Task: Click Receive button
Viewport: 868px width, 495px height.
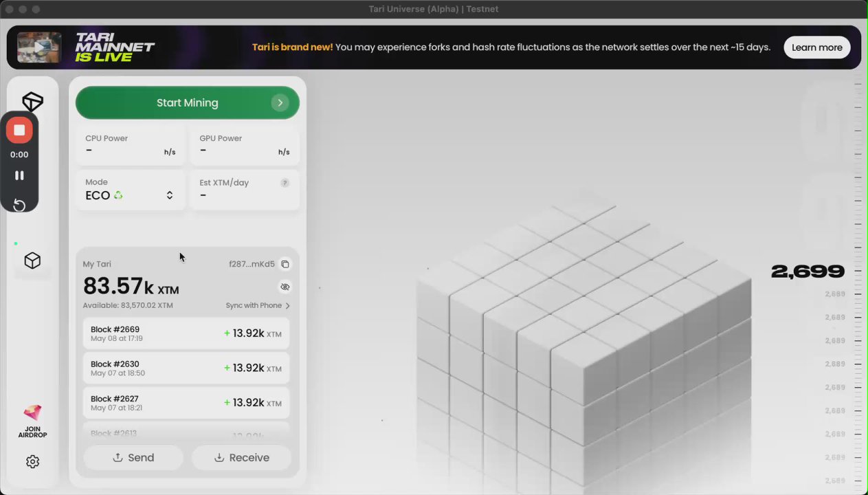Action: tap(241, 458)
